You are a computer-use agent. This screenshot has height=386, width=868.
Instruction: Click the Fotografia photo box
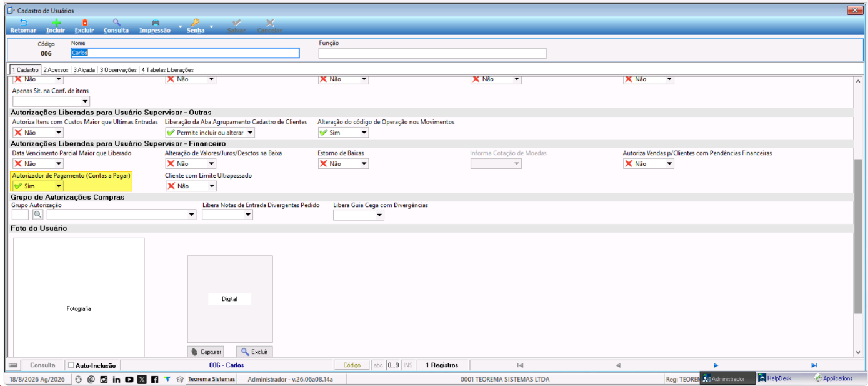point(79,298)
